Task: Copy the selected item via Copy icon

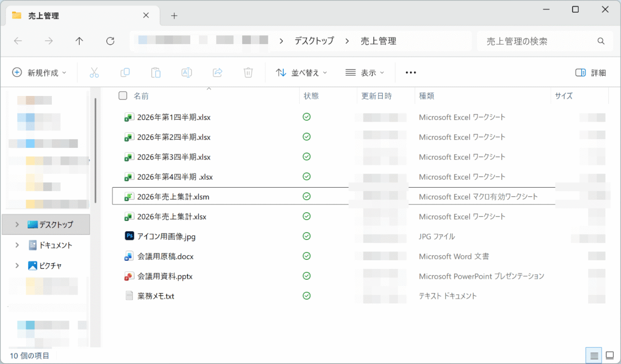Action: (x=125, y=72)
